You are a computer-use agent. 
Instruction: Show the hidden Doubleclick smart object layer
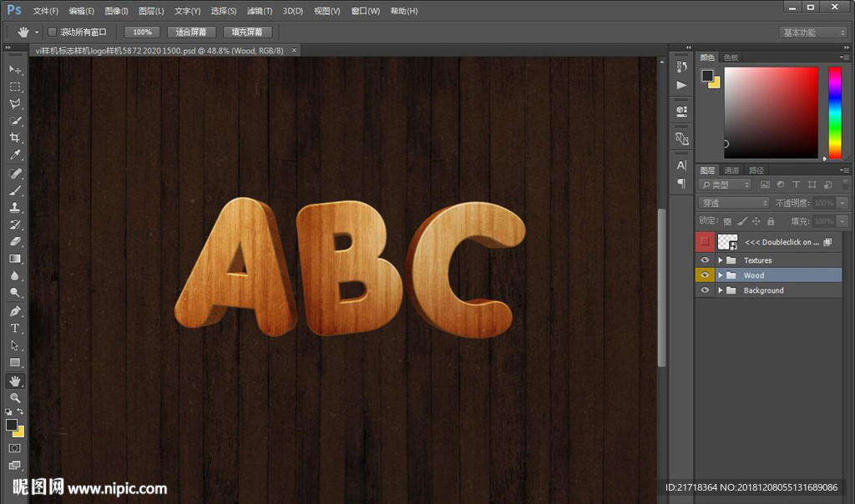coord(705,241)
